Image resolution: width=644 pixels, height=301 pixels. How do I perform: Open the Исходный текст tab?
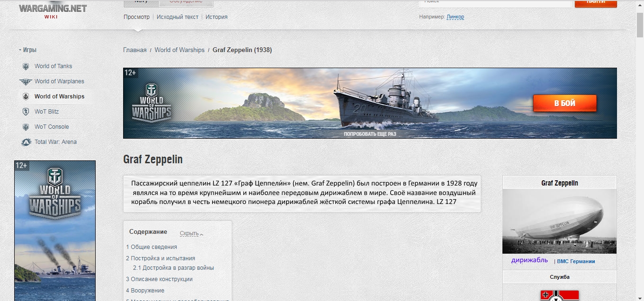[x=178, y=17]
